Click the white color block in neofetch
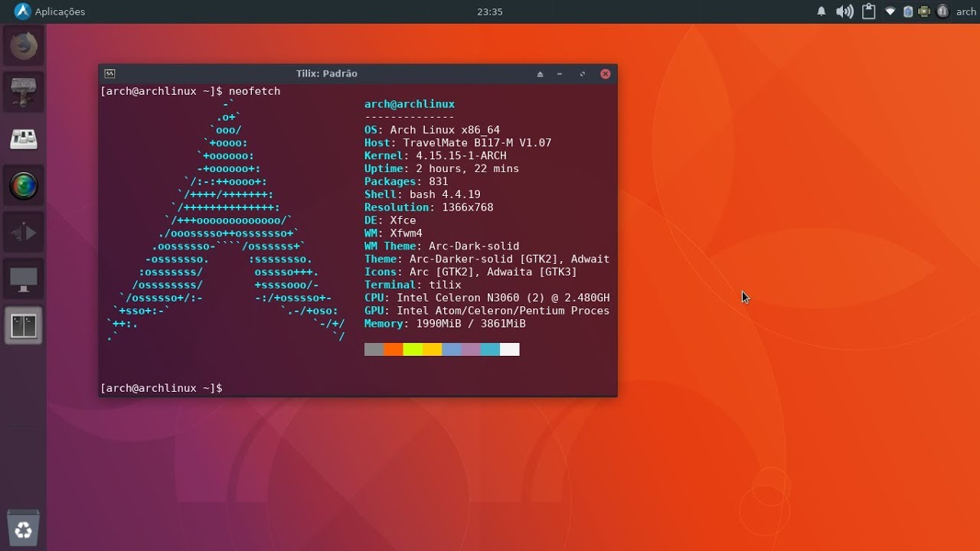 [510, 350]
